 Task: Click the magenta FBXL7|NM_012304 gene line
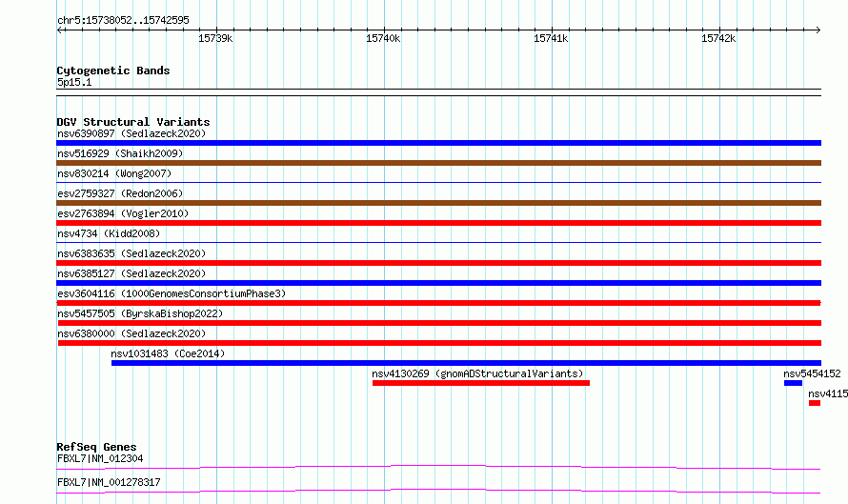click(438, 467)
